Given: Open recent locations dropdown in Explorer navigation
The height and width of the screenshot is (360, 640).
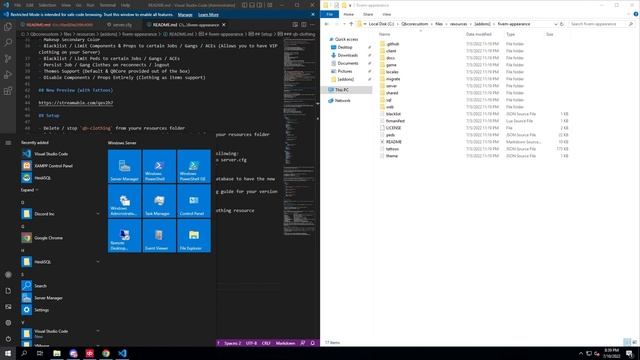Looking at the screenshot, I should click(344, 24).
